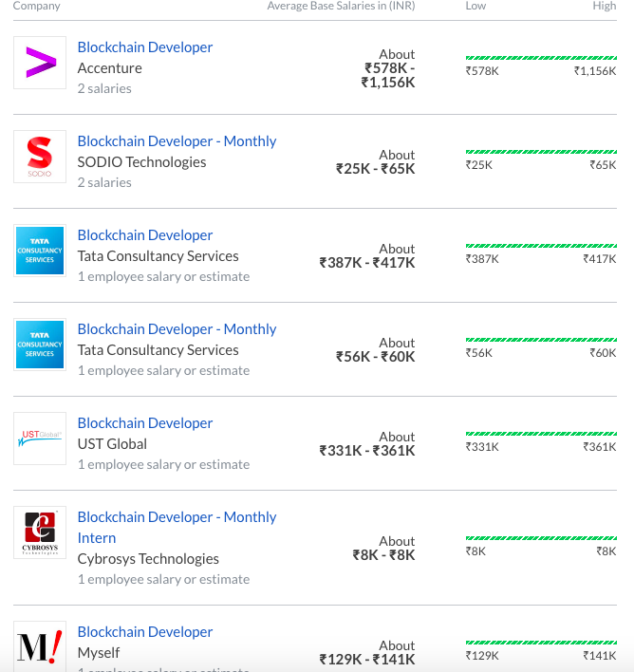Click the first Tata Consultancy Services logo
Image resolution: width=634 pixels, height=672 pixels.
click(40, 251)
